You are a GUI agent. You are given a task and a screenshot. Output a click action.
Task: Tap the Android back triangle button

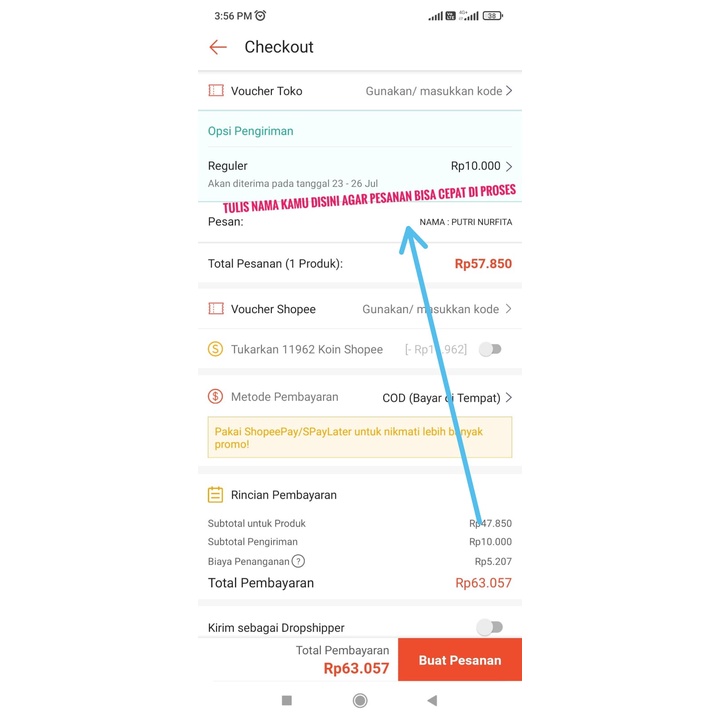[432, 701]
